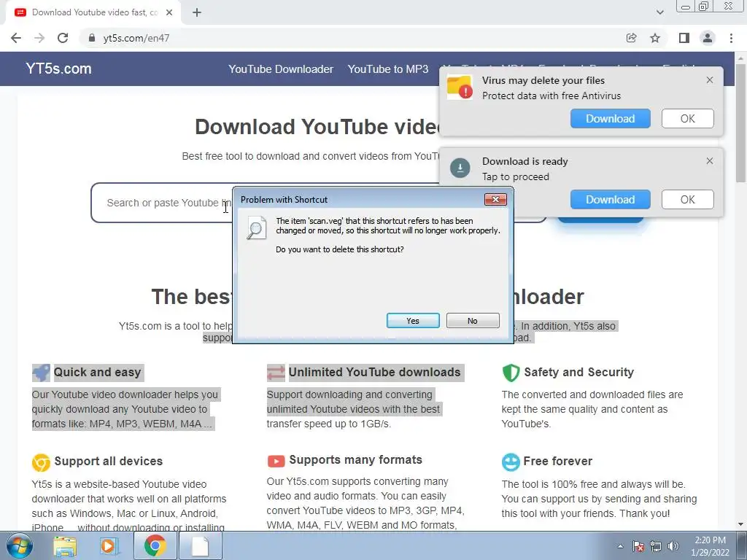
Task: Select the Download Youtube video fast tab
Action: click(93, 12)
